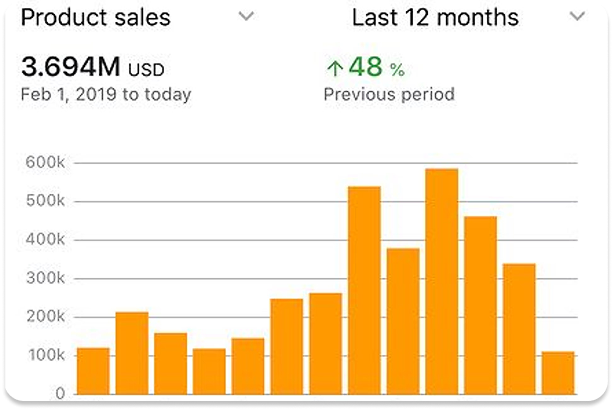
Task: Click the eighth bar near 540k
Action: click(364, 290)
